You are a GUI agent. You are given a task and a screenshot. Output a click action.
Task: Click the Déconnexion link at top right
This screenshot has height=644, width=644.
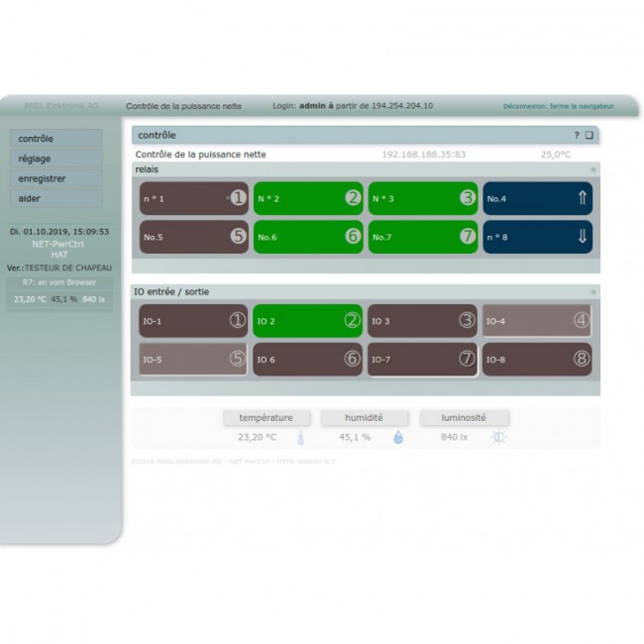558,106
